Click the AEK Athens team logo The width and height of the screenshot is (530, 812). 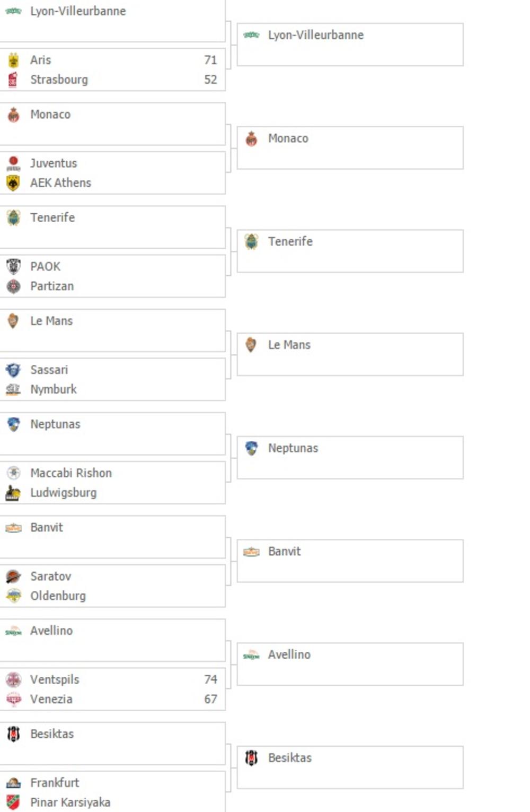click(x=13, y=183)
